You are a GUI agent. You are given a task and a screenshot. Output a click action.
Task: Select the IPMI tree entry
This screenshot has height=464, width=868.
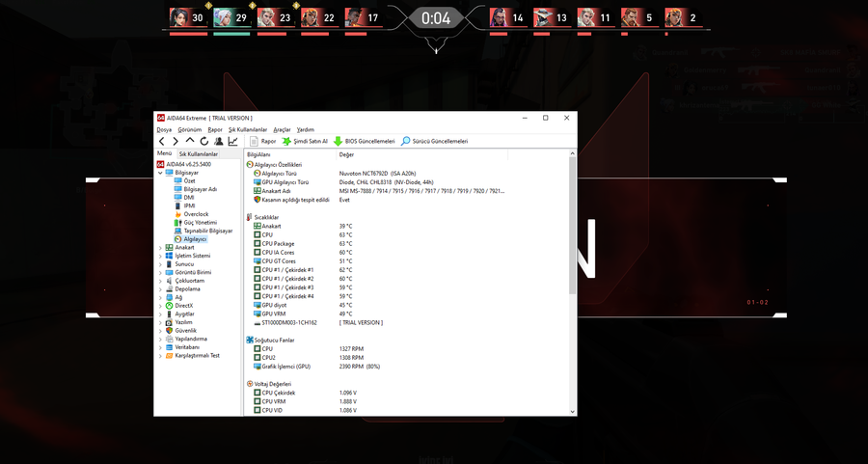click(x=185, y=206)
